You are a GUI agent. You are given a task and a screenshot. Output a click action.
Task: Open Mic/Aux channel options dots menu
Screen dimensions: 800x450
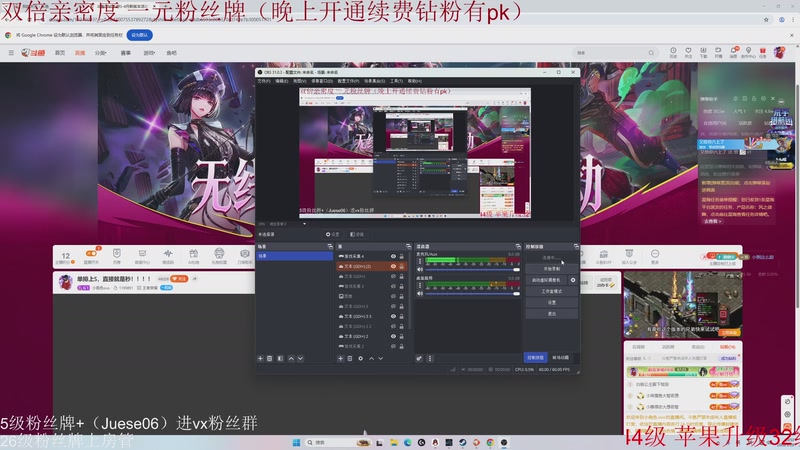pyautogui.click(x=420, y=262)
